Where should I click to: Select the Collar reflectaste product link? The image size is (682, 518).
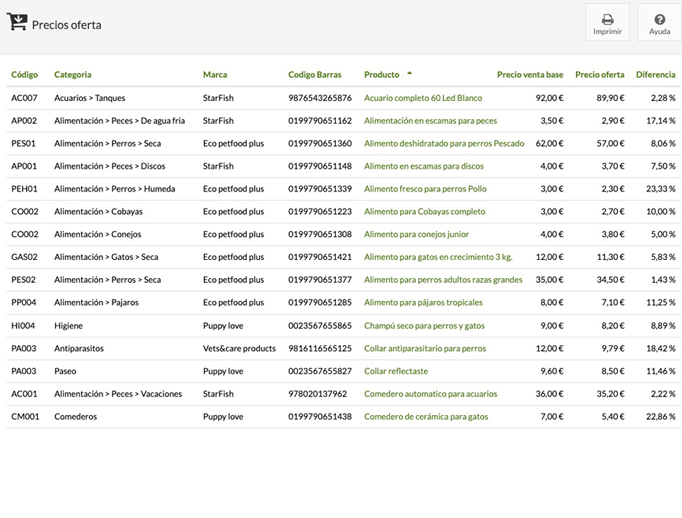pos(396,371)
